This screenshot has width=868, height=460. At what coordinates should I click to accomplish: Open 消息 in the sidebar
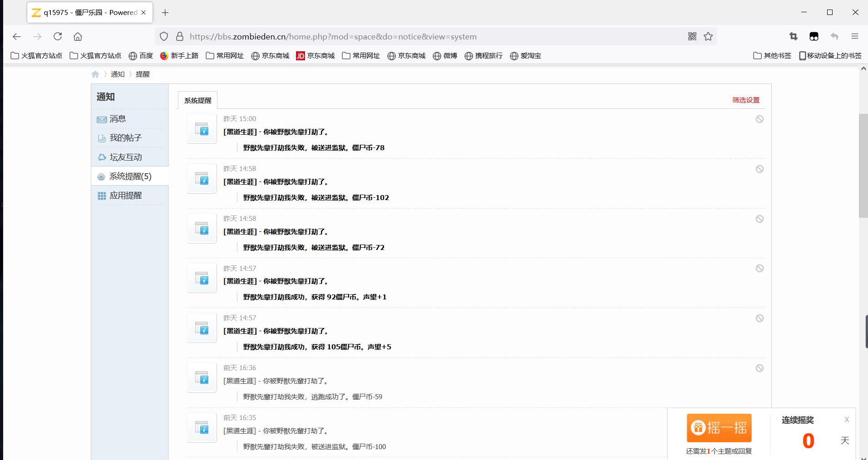pos(118,119)
